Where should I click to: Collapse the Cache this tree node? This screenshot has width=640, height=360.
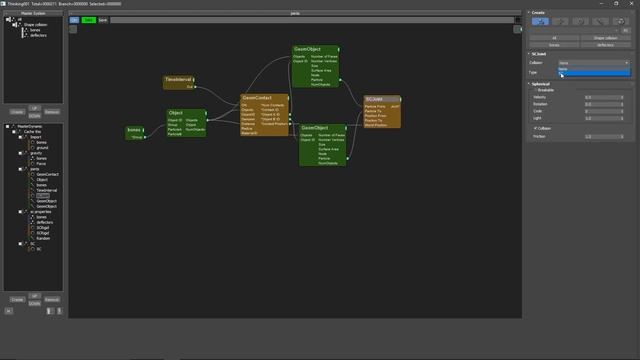coord(14,132)
